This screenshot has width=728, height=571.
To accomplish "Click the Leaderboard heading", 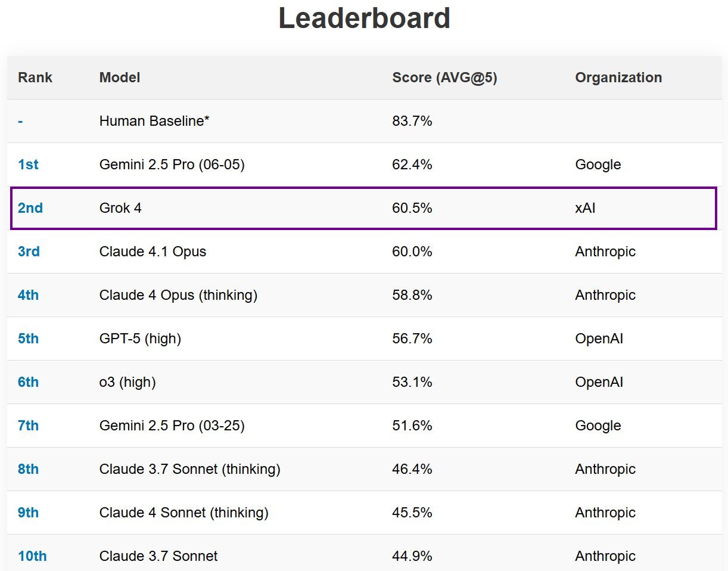I will pyautogui.click(x=364, y=18).
